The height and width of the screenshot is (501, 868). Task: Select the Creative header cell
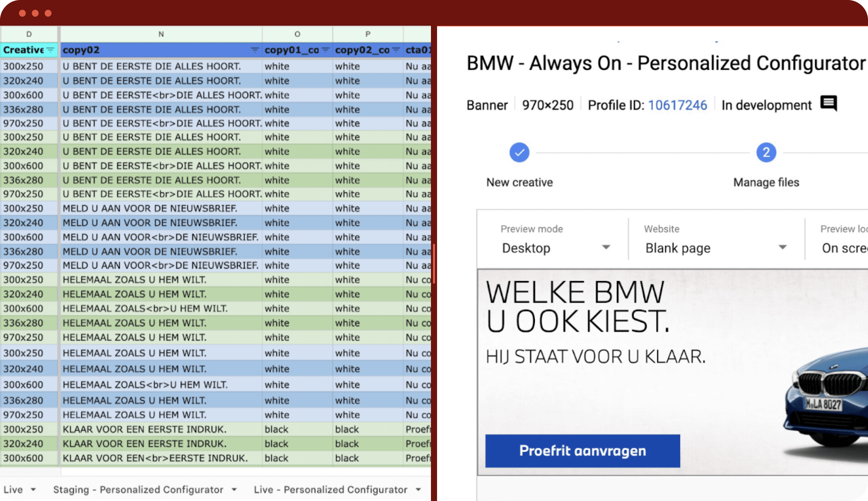(x=29, y=50)
